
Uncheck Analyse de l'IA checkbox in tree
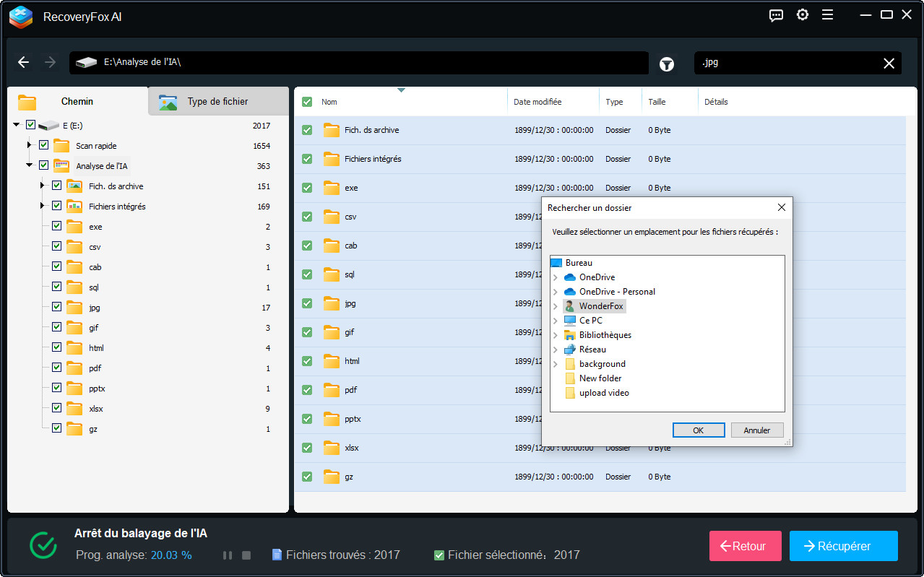(43, 165)
